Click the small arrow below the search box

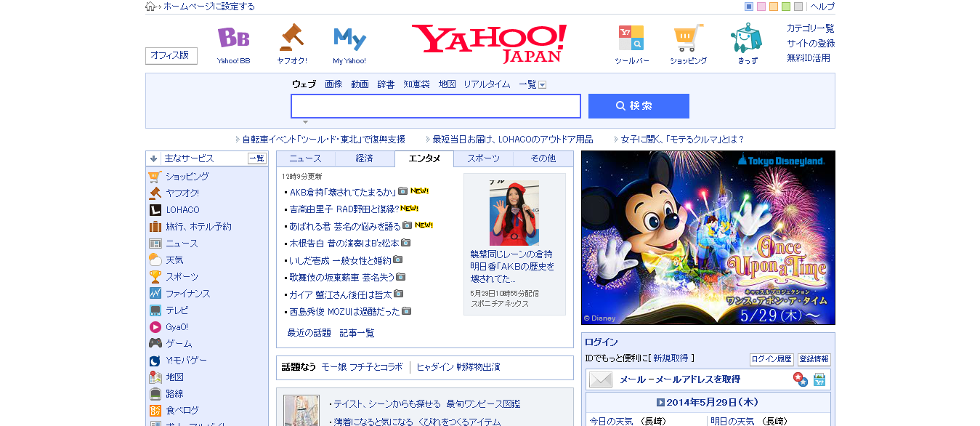pyautogui.click(x=305, y=122)
